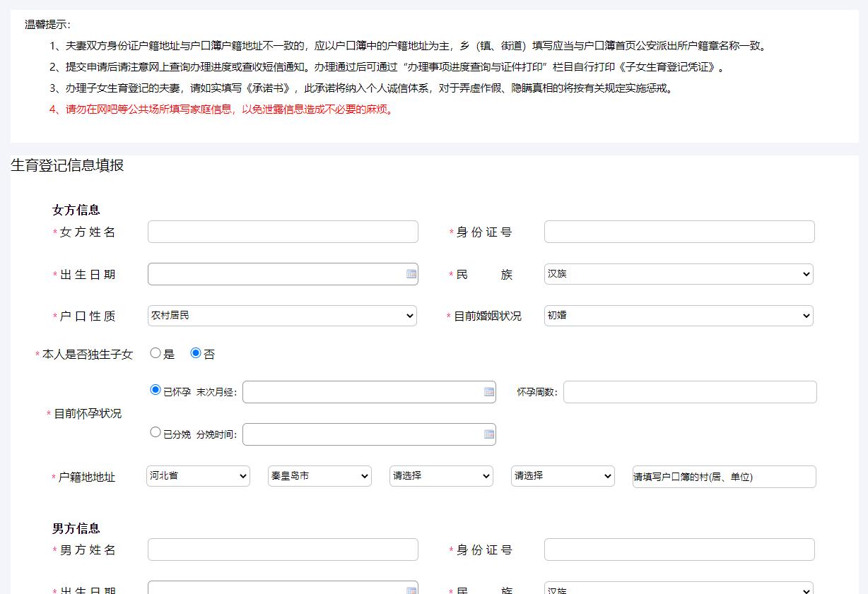The width and height of the screenshot is (868, 594).
Task: Open the 民族 dropdown in 男方信息
Action: pos(678,590)
